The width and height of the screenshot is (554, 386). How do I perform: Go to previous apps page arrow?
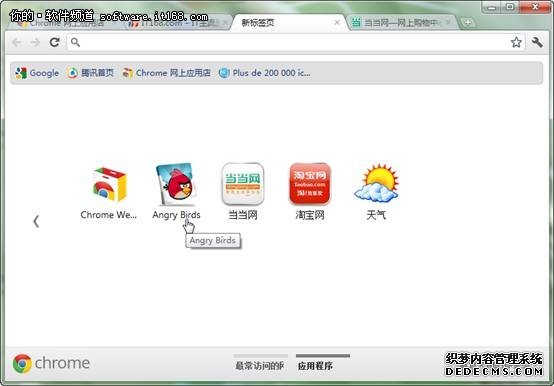tap(36, 221)
